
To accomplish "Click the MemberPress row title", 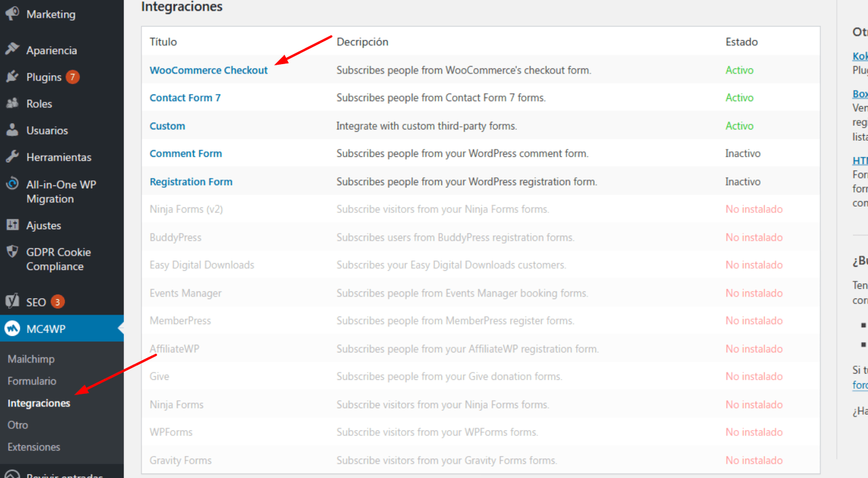I will (x=180, y=320).
